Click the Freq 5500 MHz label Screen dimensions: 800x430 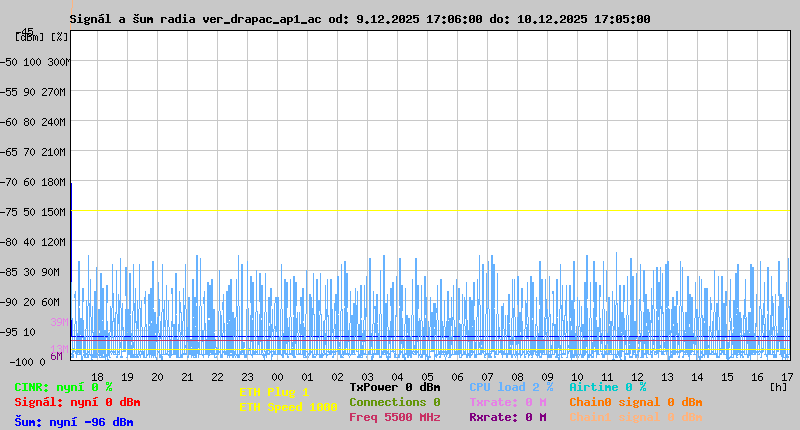click(395, 417)
